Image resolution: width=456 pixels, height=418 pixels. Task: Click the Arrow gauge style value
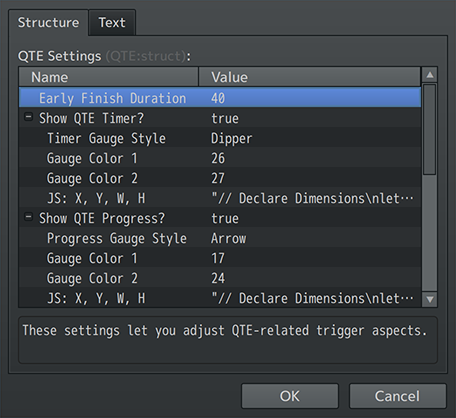pos(228,238)
